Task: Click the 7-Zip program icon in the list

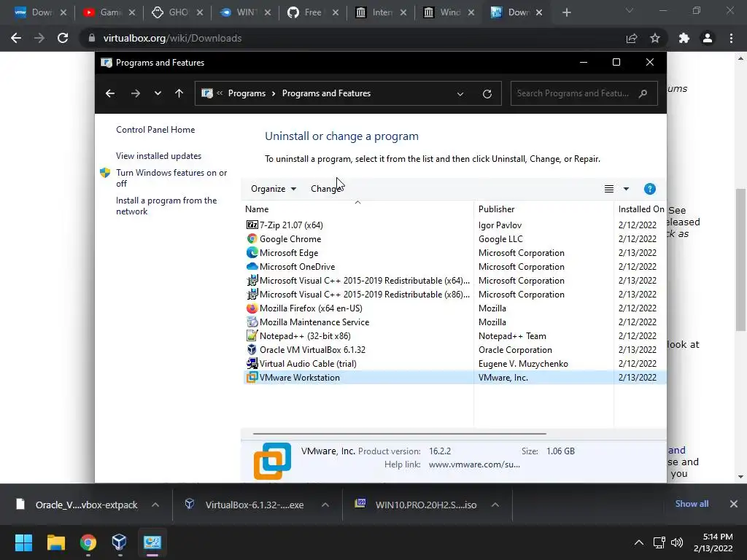Action: 252,225
